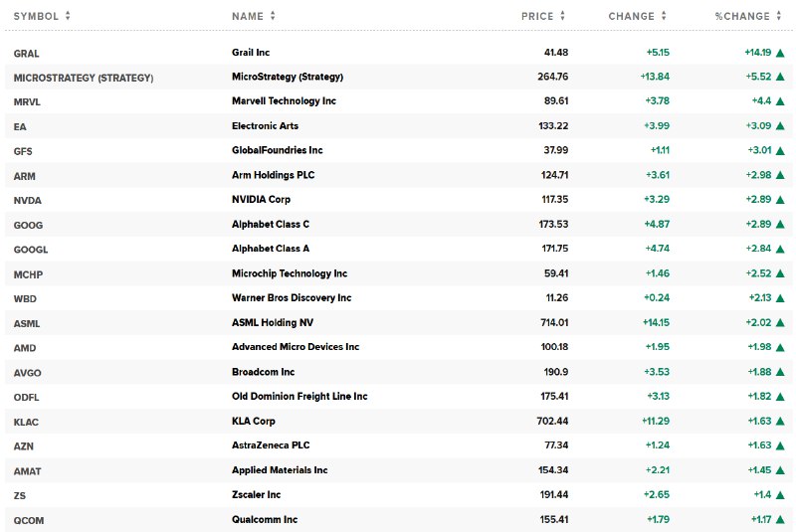Viewport: 796px width, 532px height.
Task: Click the +13.84 change value
Action: (x=655, y=77)
